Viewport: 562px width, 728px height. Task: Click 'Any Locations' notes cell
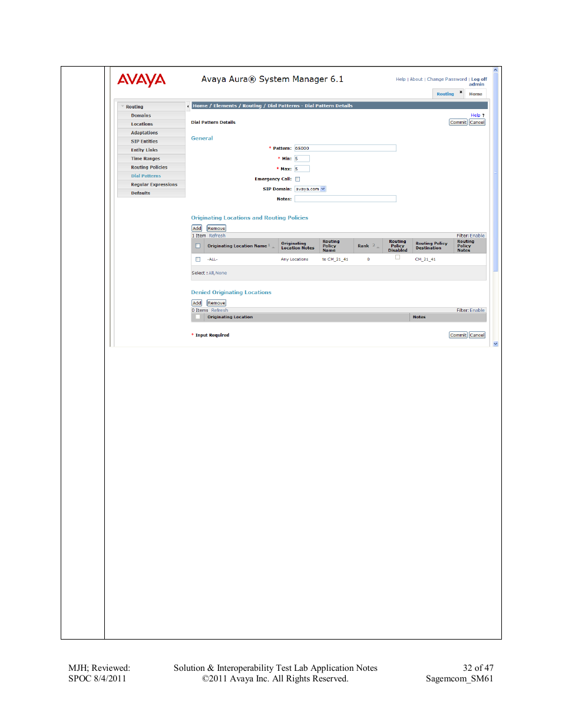coord(295,259)
